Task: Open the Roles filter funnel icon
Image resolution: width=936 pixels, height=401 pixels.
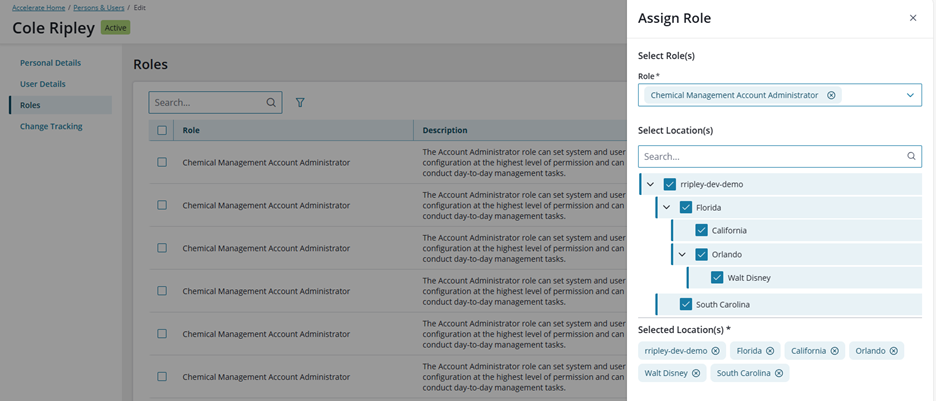Action: [x=300, y=103]
